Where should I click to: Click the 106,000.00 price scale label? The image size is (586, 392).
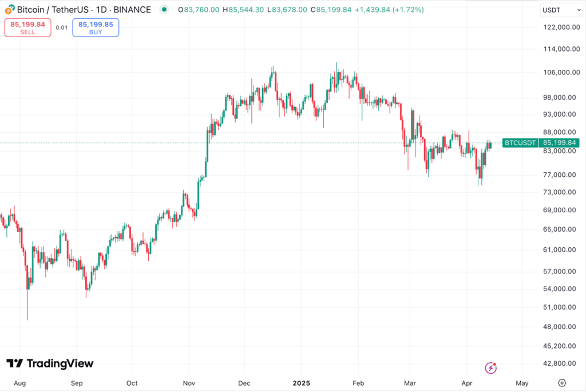559,73
